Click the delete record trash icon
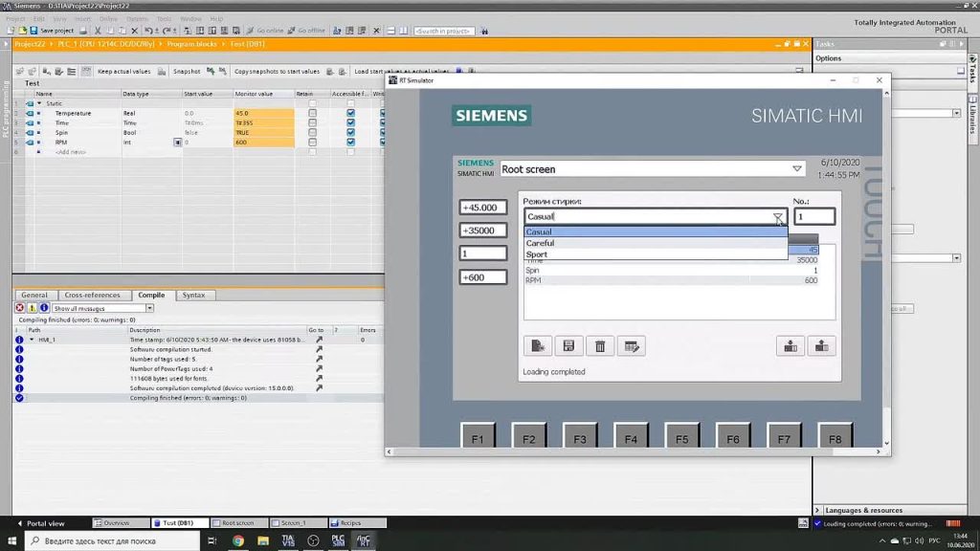980x551 pixels. tap(599, 346)
